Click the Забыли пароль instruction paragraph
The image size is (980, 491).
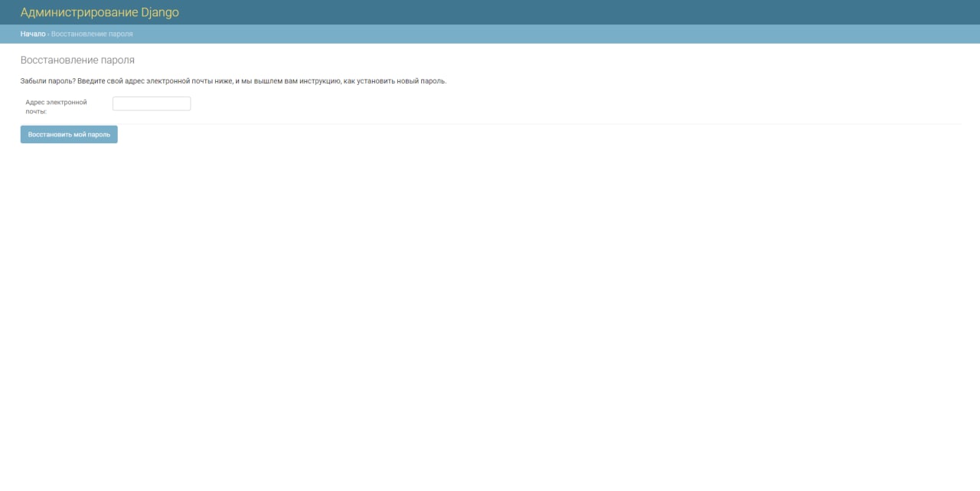(x=234, y=81)
